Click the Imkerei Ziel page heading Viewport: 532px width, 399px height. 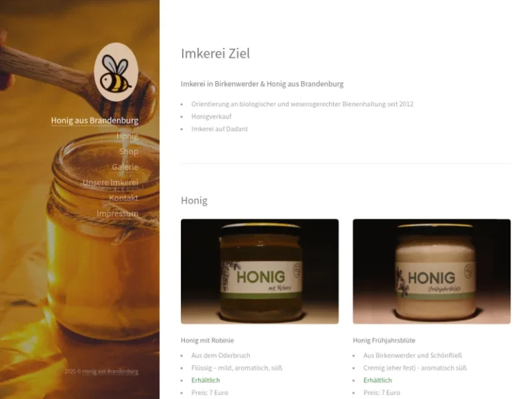[215, 53]
